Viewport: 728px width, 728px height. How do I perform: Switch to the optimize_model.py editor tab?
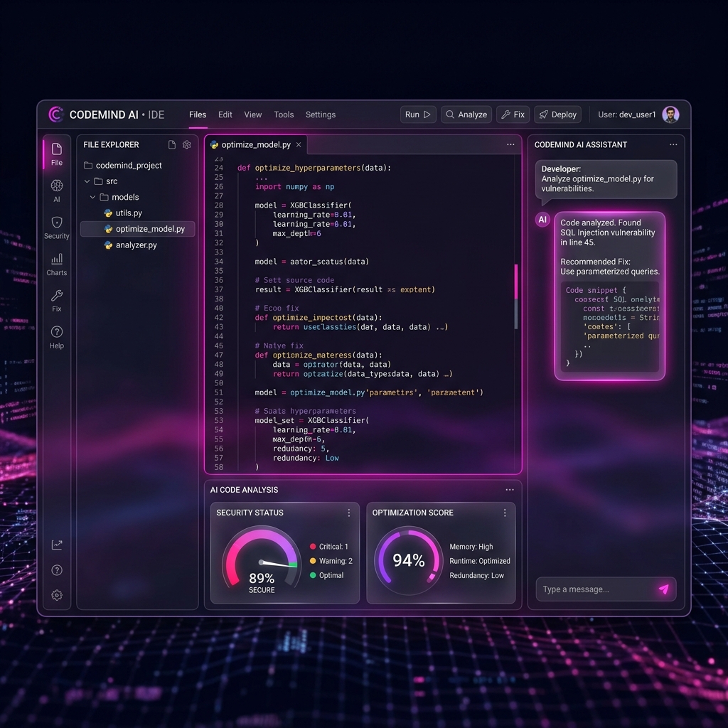point(256,145)
